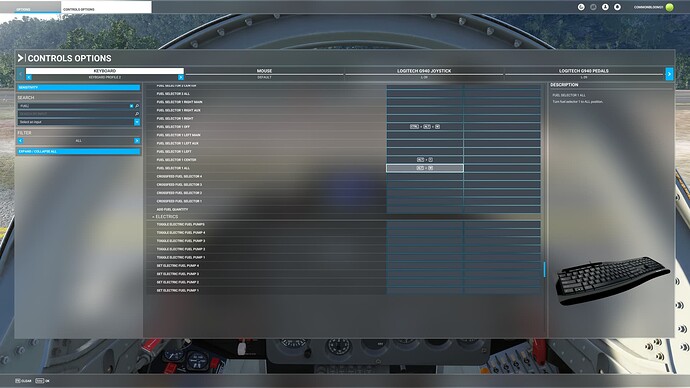Switch to previous keyboard profile arrow

(29, 77)
